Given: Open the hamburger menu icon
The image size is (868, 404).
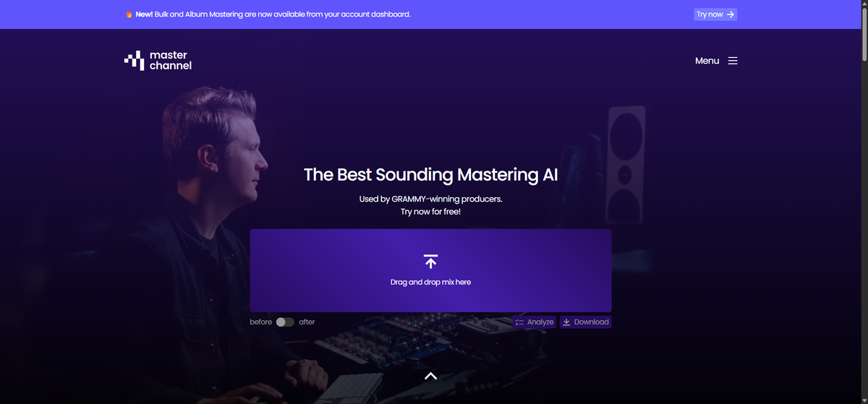Looking at the screenshot, I should 733,61.
